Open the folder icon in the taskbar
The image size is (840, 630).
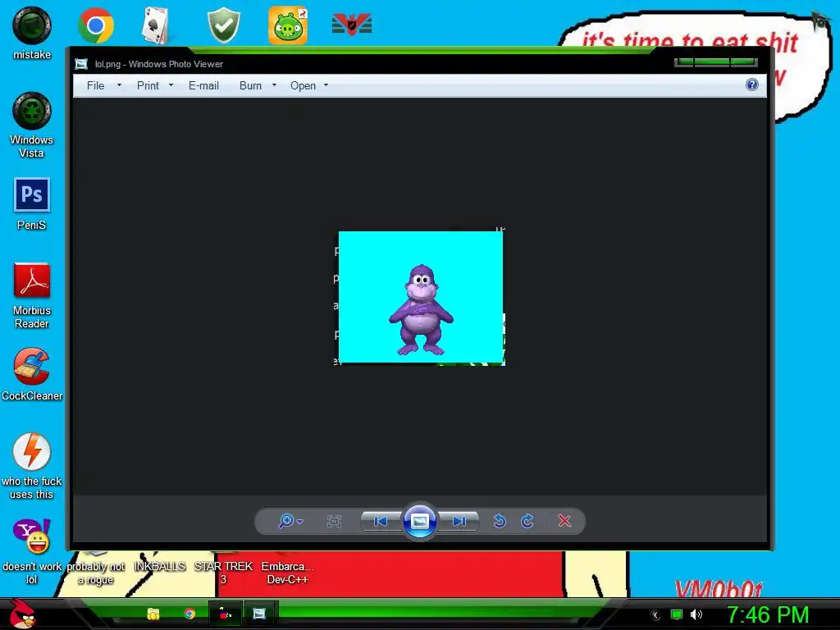click(x=153, y=614)
